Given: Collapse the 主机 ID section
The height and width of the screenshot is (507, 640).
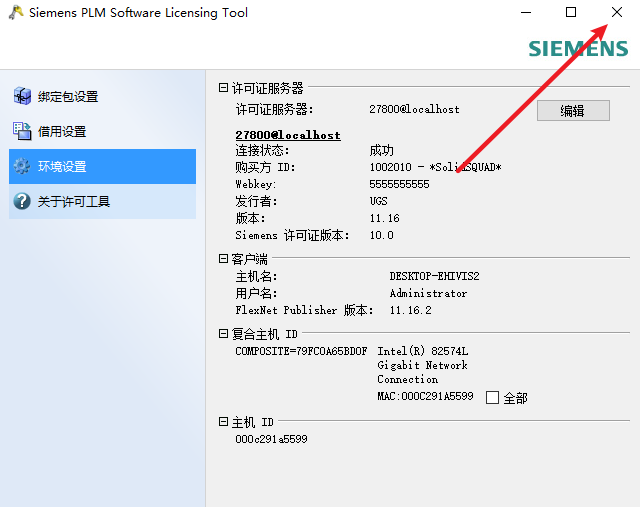Looking at the screenshot, I should 223,421.
